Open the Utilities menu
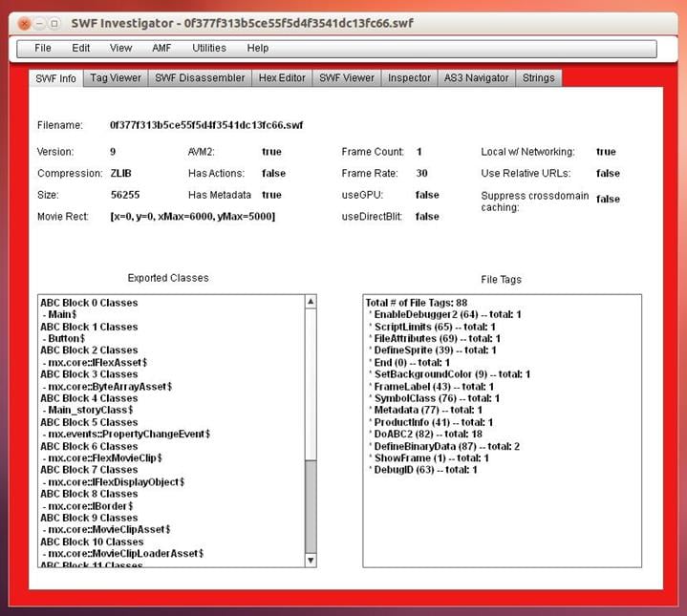 click(x=209, y=48)
